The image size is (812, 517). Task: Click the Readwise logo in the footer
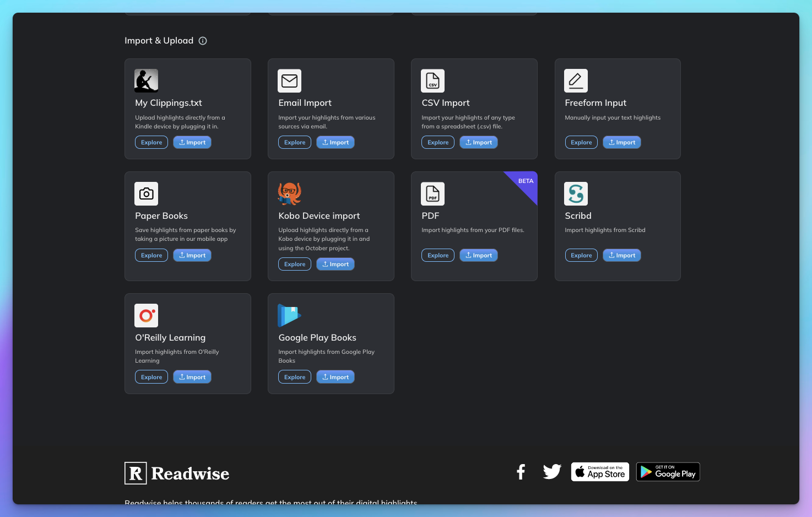[x=176, y=473]
